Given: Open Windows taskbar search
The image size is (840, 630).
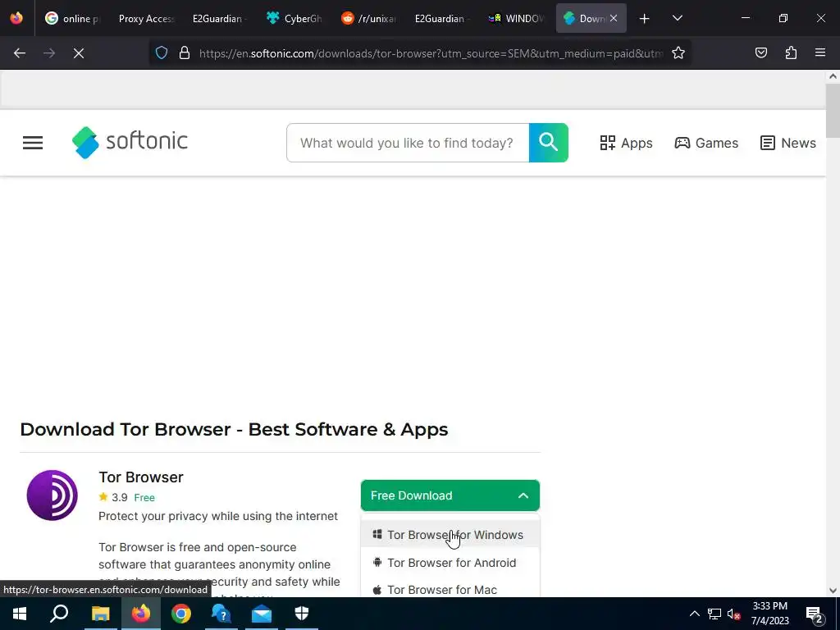Looking at the screenshot, I should [x=59, y=614].
